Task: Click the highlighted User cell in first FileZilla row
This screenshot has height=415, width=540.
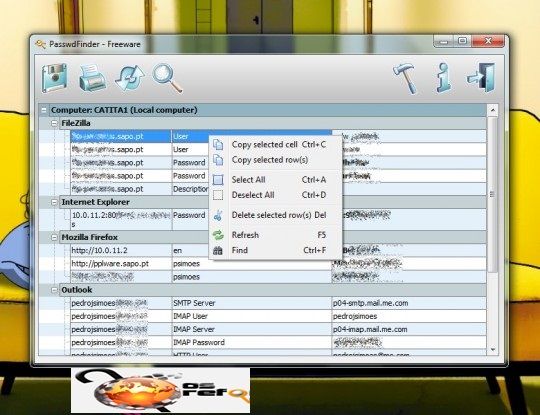Action: point(190,136)
